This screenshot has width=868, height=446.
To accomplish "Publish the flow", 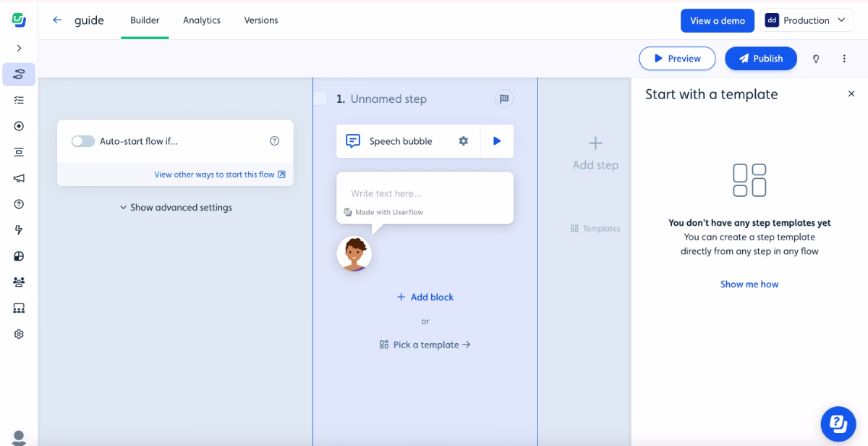I will point(761,58).
